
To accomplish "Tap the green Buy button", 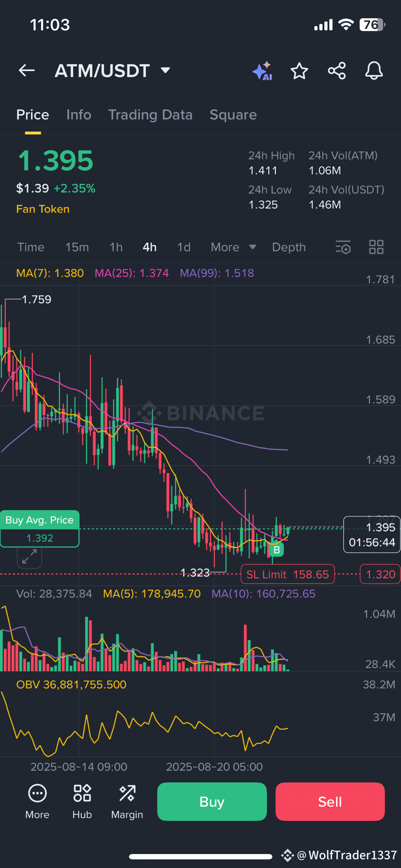I will (212, 802).
